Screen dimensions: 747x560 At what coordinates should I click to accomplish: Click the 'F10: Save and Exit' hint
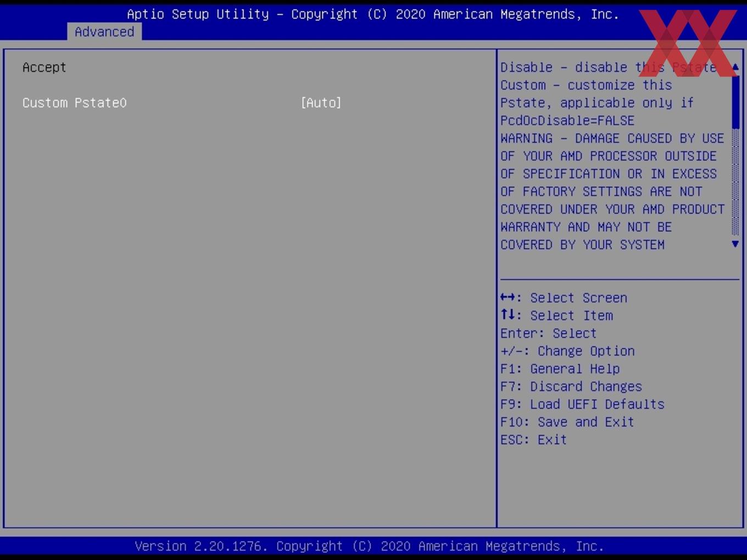tap(567, 422)
